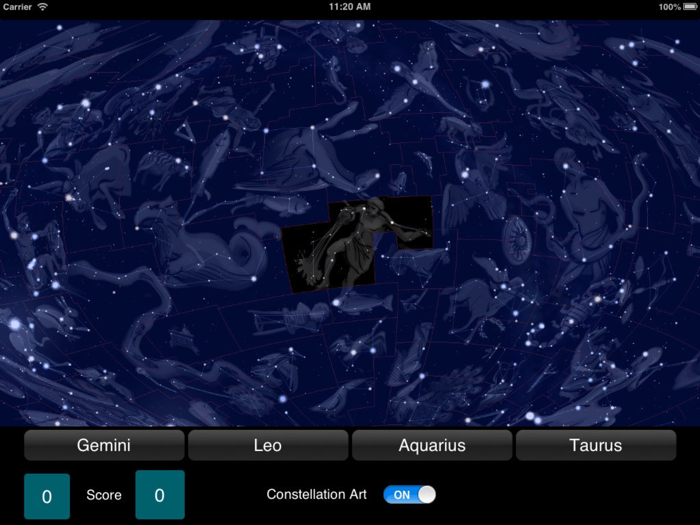Turn off the Constellation Art switch
The image size is (700, 525).
[409, 495]
